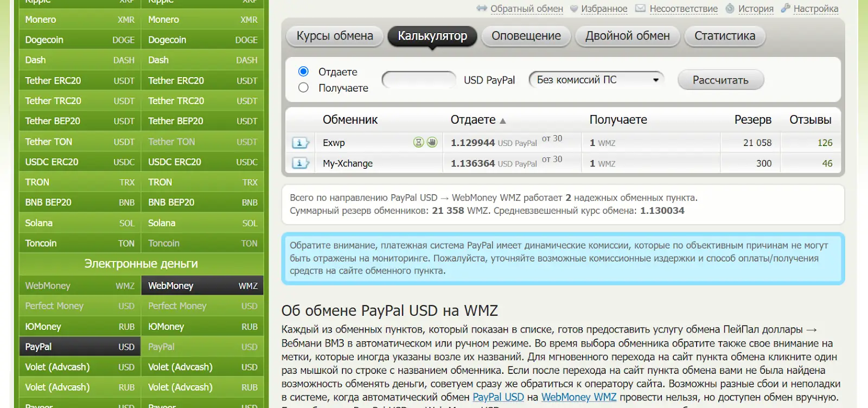The height and width of the screenshot is (408, 868).
Task: Focus the USD PayPal amount input field
Action: 419,80
